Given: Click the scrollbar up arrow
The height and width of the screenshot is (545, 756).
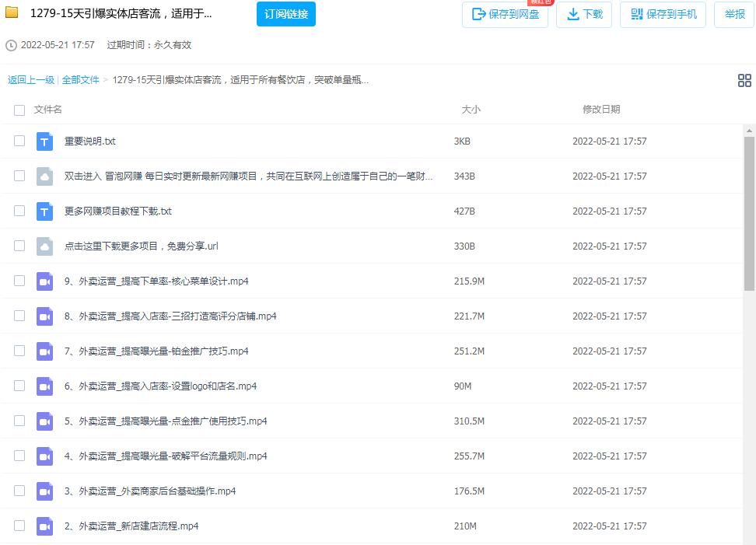Looking at the screenshot, I should 749,131.
